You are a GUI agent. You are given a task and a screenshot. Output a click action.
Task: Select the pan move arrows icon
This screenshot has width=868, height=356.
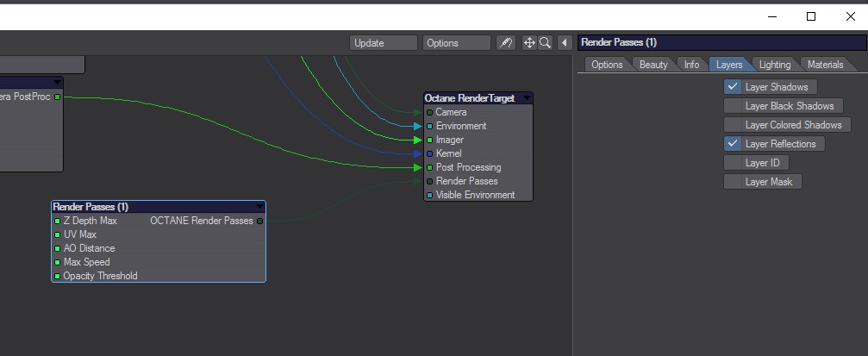529,42
